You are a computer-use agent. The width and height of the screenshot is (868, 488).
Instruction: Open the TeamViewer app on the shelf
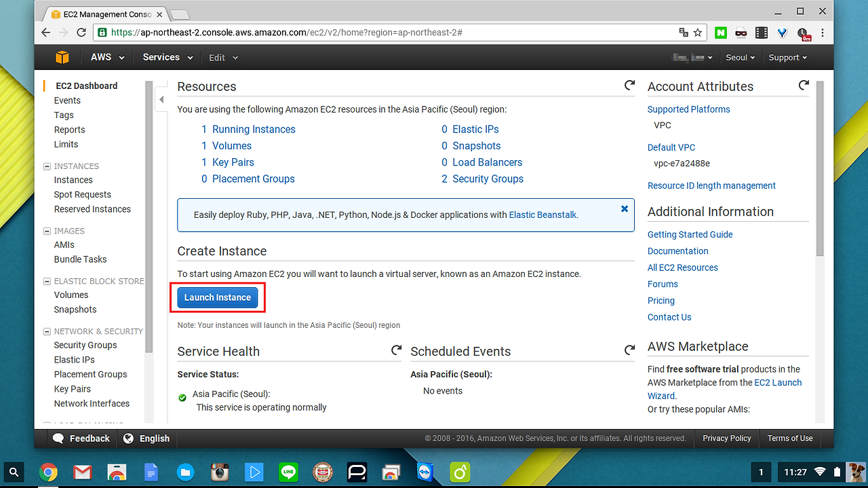[425, 472]
